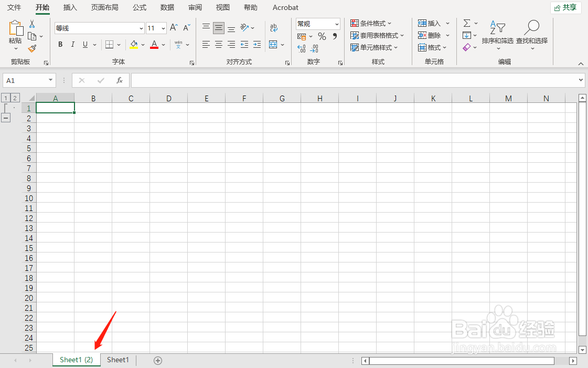Expand the Name Box dropdown arrow
Screen dimensions: 588x368
click(x=50, y=80)
